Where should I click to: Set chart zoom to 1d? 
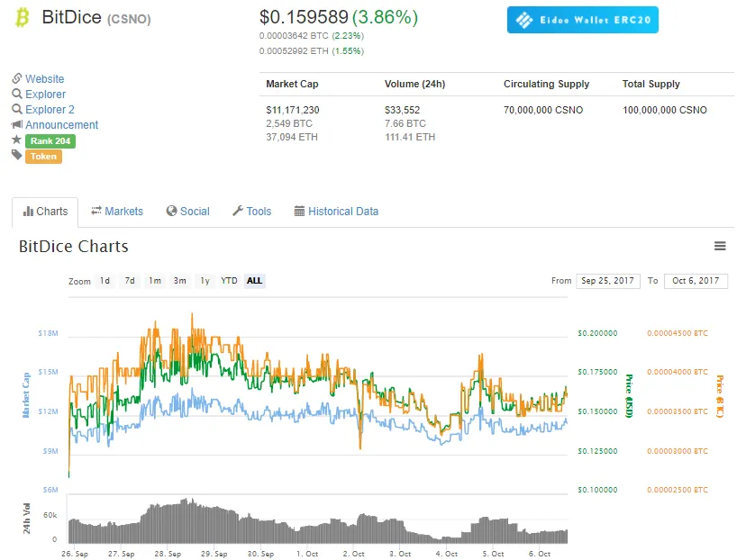click(105, 281)
